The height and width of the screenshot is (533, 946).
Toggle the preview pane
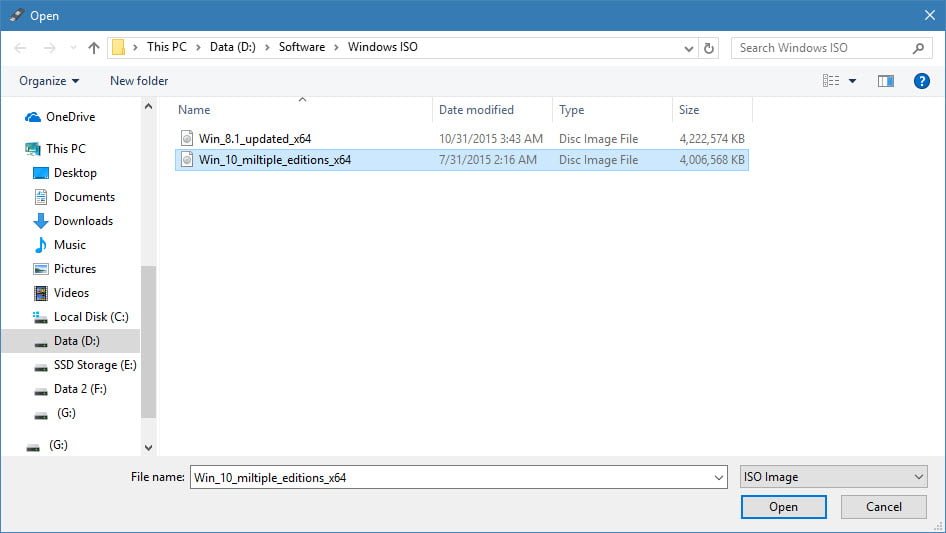[x=886, y=81]
